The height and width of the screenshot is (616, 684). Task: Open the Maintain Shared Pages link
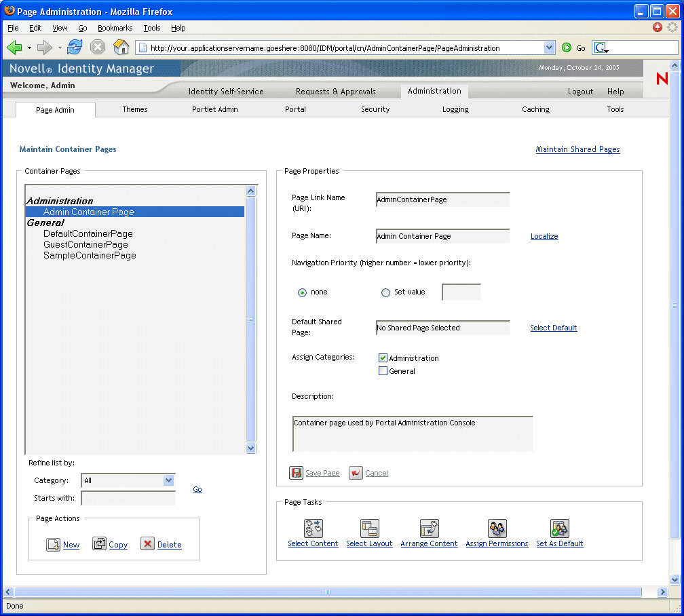point(577,149)
